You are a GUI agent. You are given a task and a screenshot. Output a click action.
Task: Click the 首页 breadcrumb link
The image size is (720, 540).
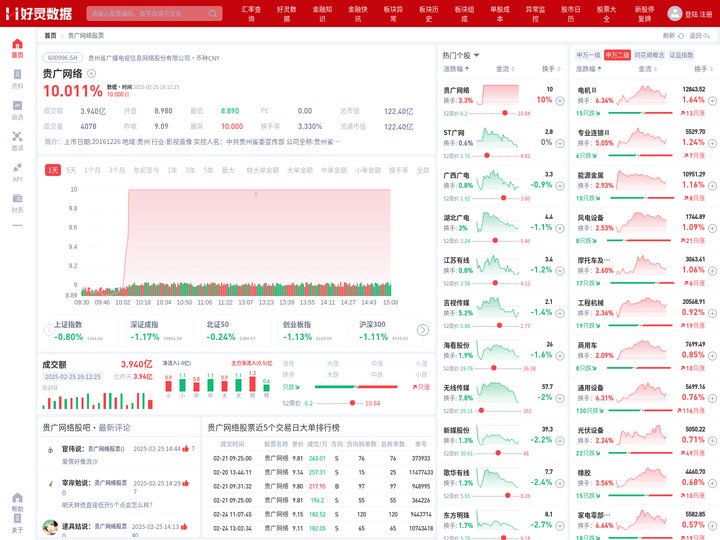click(x=50, y=35)
